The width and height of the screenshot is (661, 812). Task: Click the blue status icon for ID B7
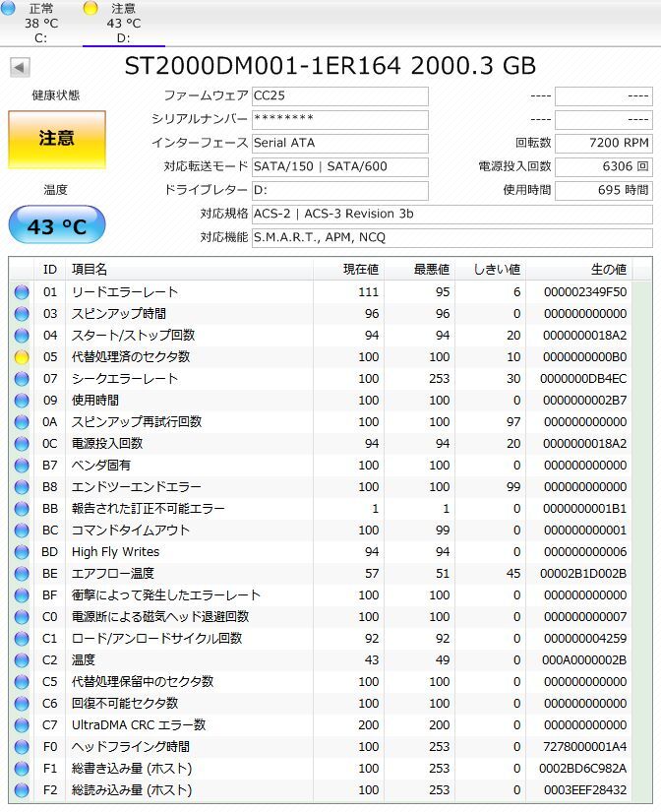[22, 466]
